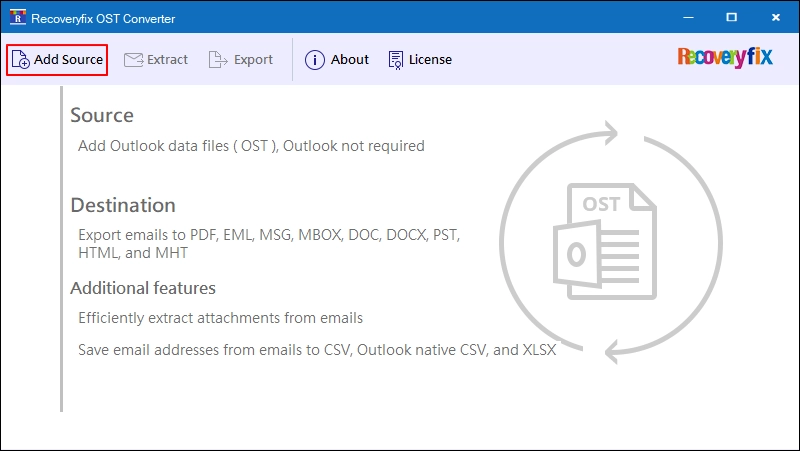Click the Recoveryfix app icon in title bar

18,17
